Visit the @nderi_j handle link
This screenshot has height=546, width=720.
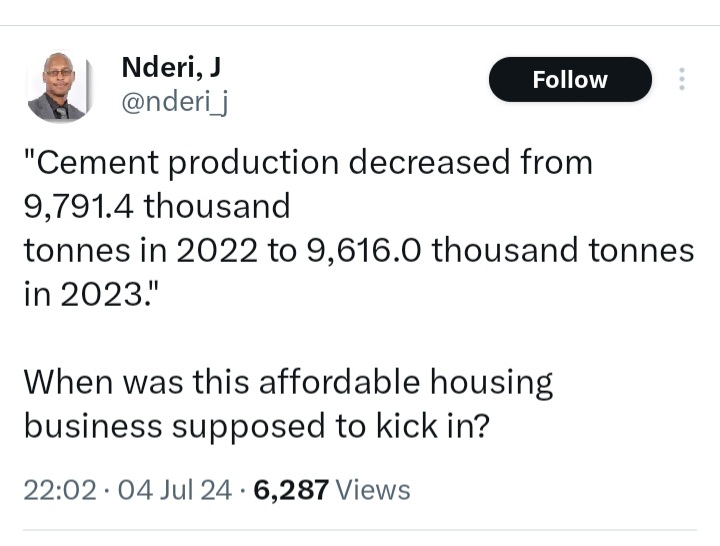(x=174, y=101)
